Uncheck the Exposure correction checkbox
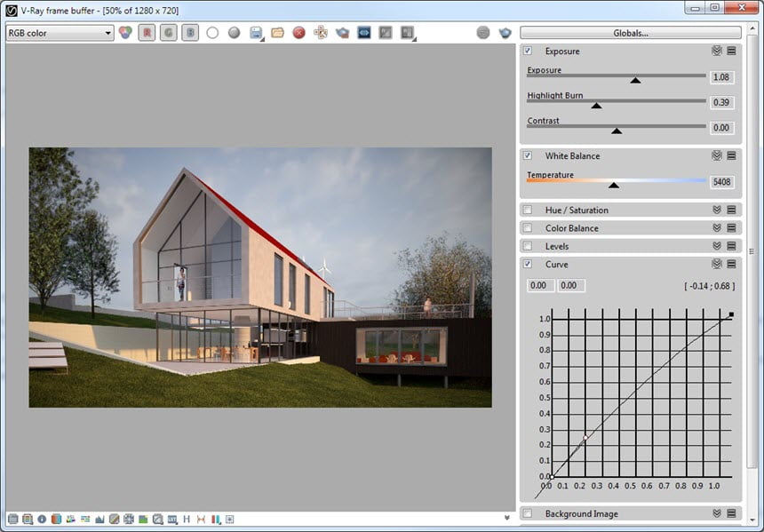Screen dimensions: 764x532 [x=528, y=51]
